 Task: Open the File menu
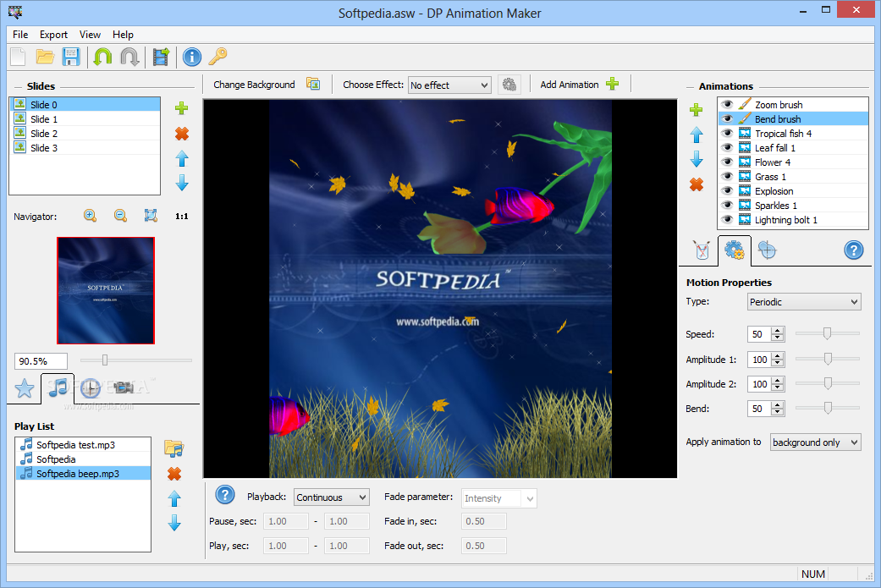click(x=20, y=35)
